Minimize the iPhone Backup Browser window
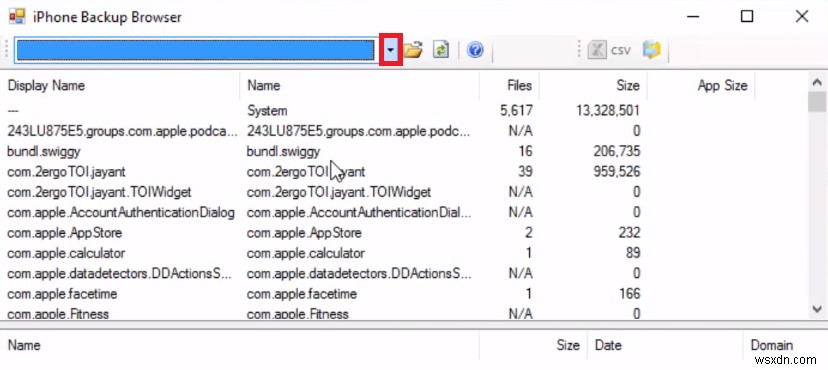828x370 pixels. [694, 17]
